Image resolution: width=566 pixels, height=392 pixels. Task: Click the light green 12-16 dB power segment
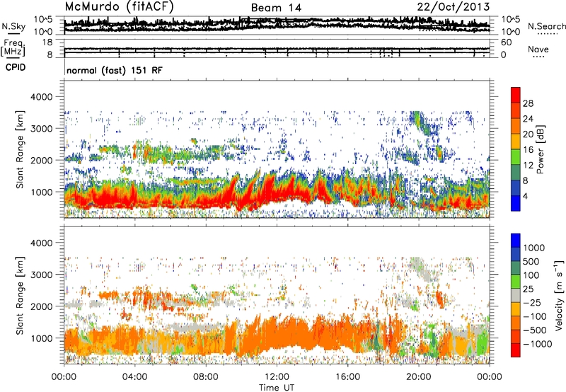click(x=516, y=157)
